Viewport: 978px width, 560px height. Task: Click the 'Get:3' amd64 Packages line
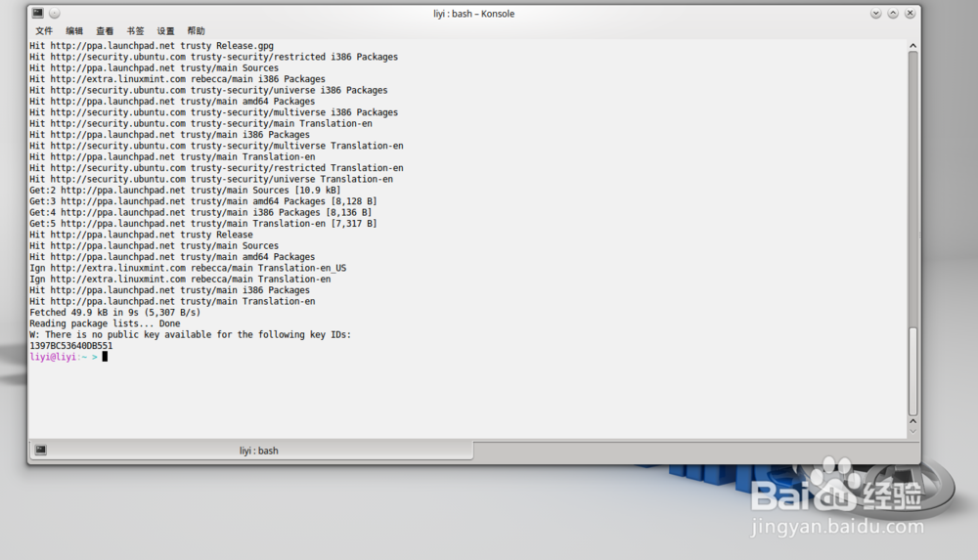203,201
